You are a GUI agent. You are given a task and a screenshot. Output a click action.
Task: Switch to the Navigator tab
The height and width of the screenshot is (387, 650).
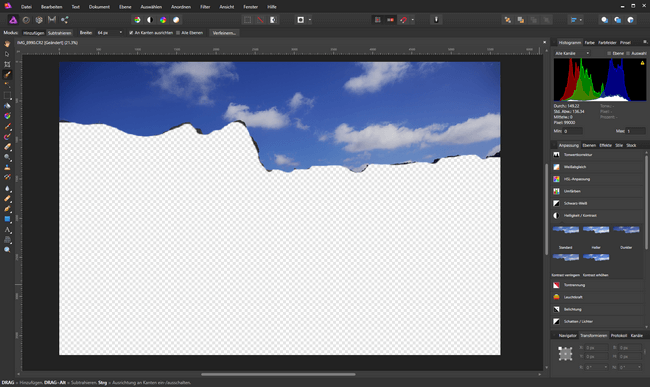point(568,336)
